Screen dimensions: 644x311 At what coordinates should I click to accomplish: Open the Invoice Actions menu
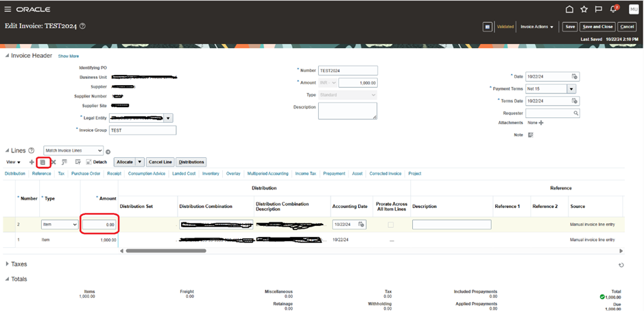537,27
